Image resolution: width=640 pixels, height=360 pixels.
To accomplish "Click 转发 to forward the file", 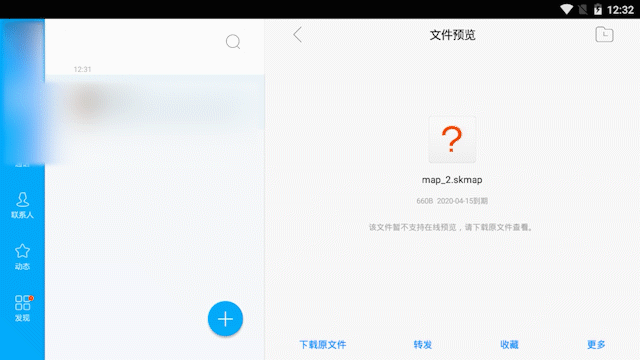I will (x=422, y=344).
